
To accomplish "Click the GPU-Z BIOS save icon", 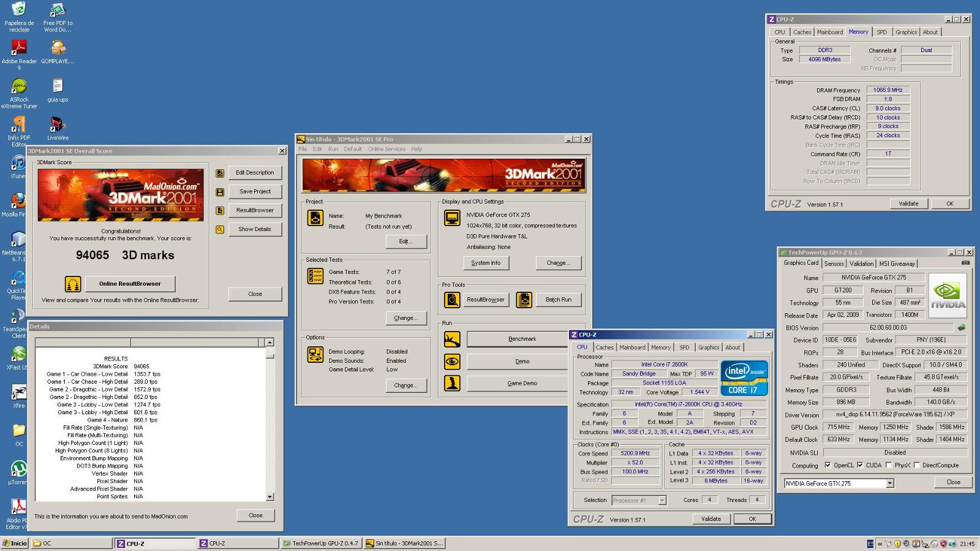I will tap(962, 327).
